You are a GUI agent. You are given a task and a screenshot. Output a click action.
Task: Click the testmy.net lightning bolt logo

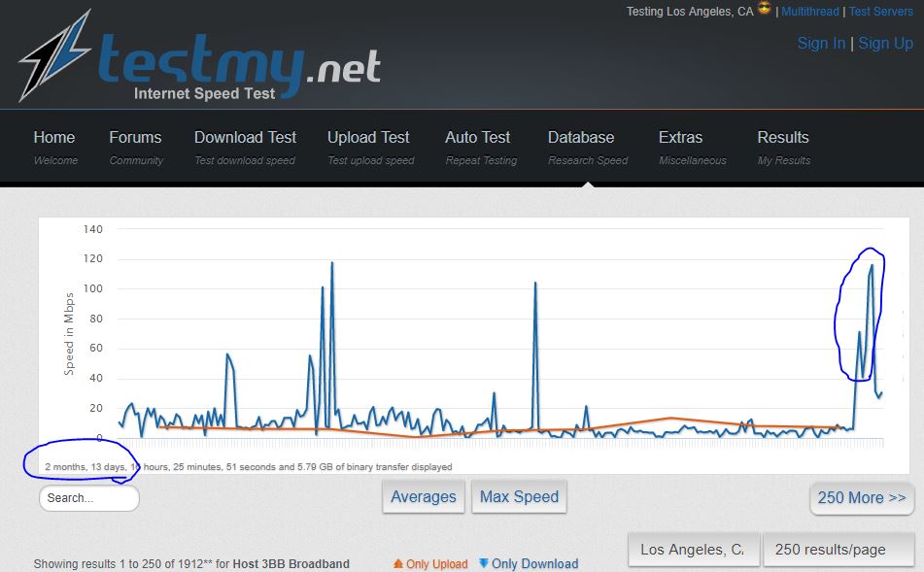[x=55, y=55]
